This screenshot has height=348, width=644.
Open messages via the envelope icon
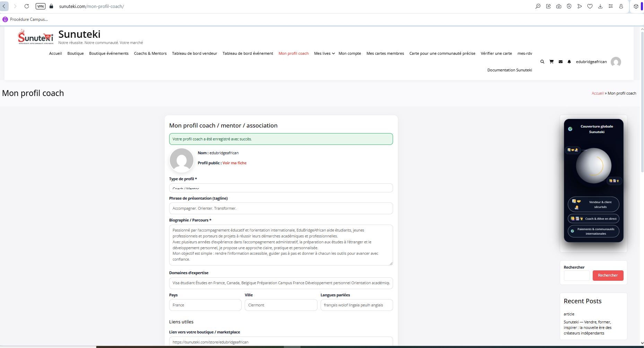pos(560,62)
